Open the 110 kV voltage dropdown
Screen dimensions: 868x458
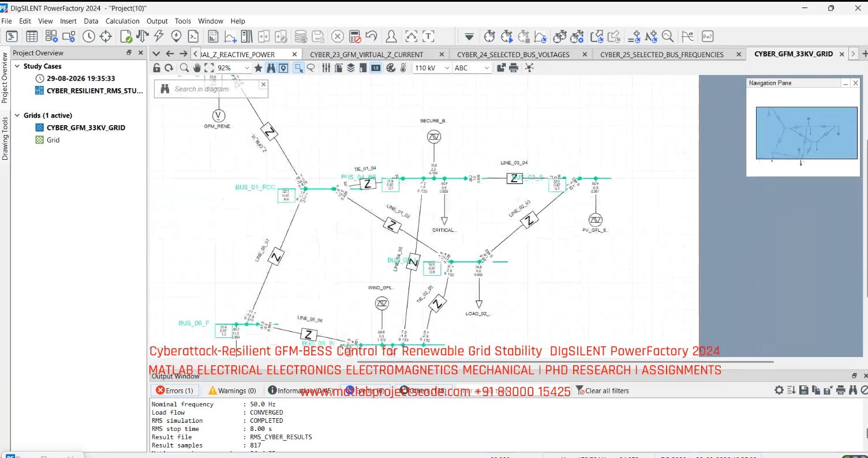pyautogui.click(x=446, y=68)
